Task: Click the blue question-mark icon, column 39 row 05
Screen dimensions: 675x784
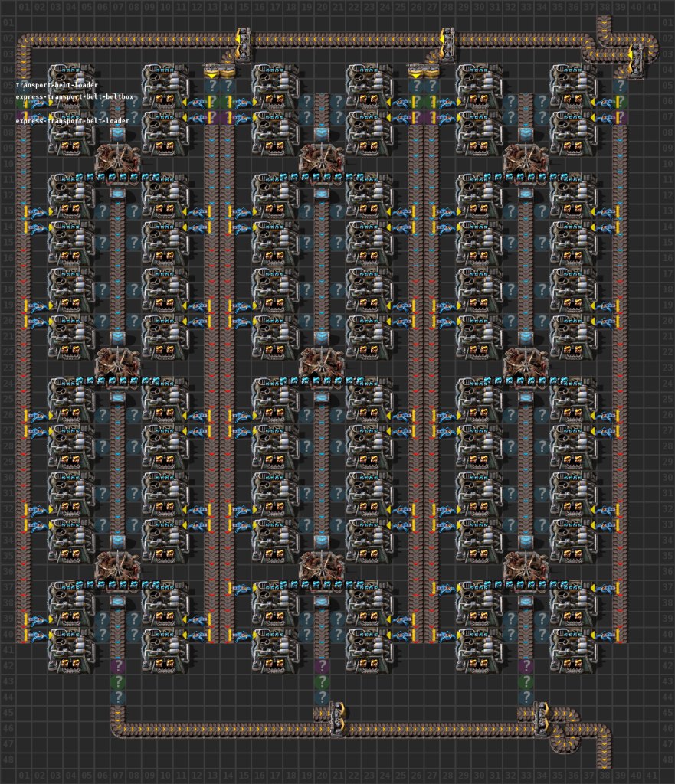Action: pyautogui.click(x=621, y=86)
